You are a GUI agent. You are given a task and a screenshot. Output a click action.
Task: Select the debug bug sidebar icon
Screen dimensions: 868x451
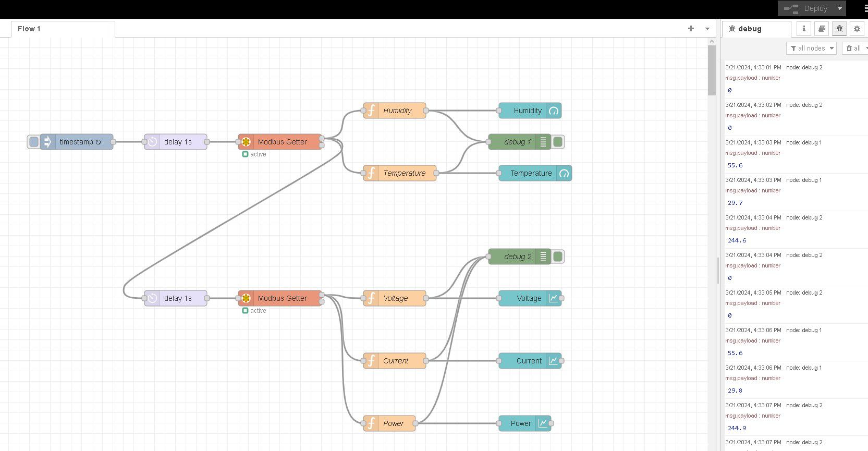click(839, 29)
